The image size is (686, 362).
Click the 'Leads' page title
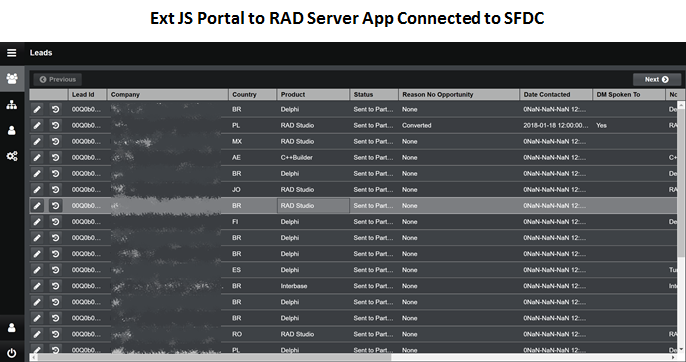pyautogui.click(x=41, y=53)
